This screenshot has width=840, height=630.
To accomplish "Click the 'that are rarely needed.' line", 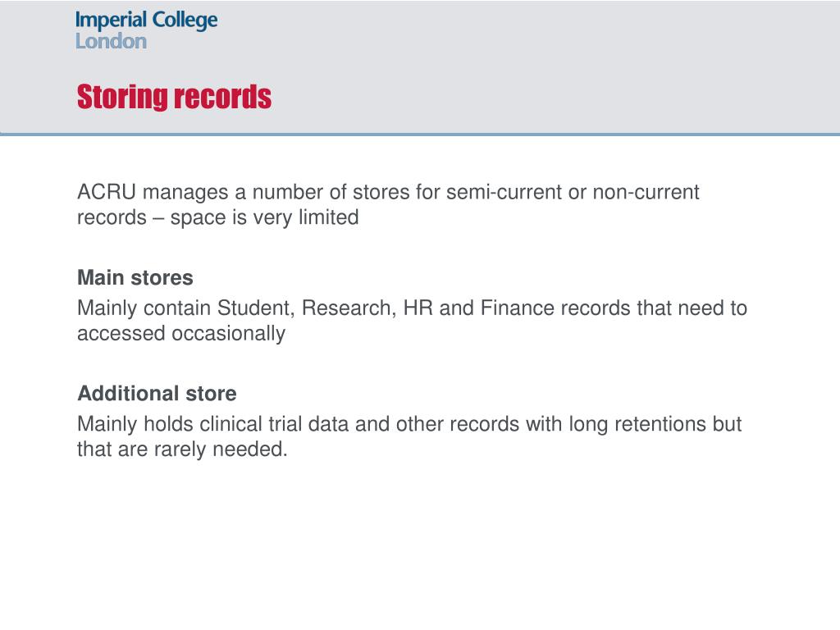I will 182,449.
